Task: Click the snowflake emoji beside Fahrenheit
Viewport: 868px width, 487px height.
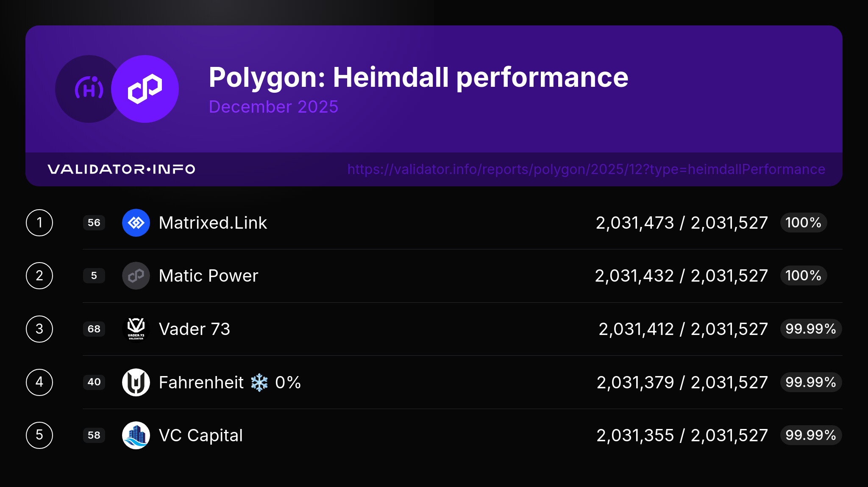Action: tap(259, 382)
